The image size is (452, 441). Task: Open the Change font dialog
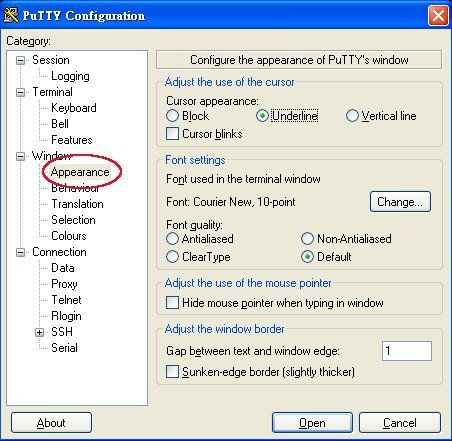coord(400,202)
